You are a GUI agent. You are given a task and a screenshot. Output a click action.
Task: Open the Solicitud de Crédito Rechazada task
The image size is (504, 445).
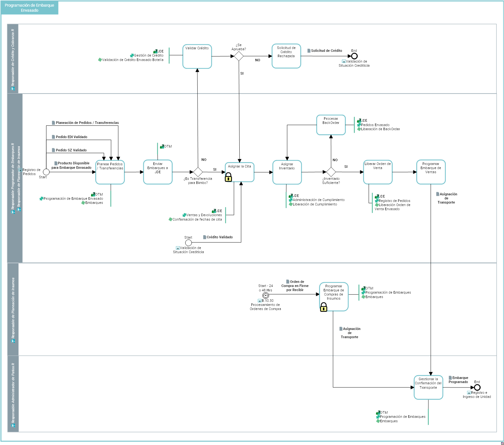tap(286, 56)
